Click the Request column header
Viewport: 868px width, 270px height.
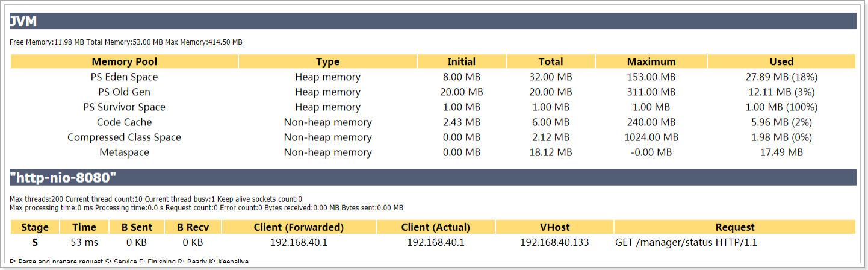[734, 227]
